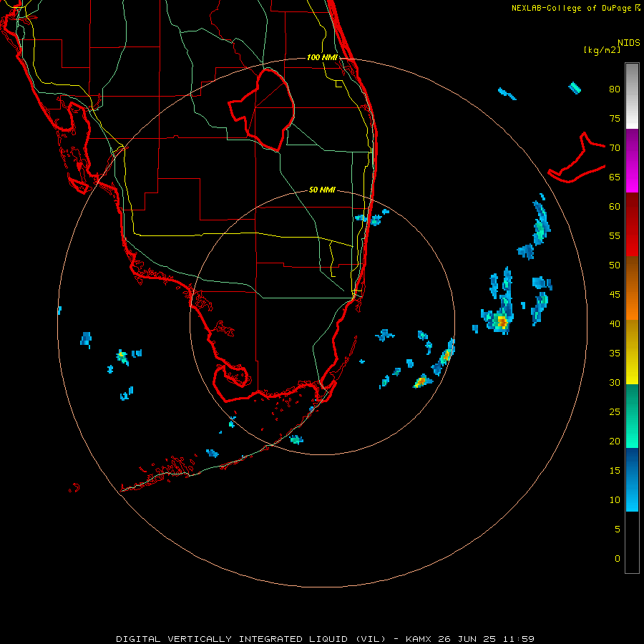The image size is (644, 644).
Task: Click the 20 value on color scale
Action: pos(615,441)
